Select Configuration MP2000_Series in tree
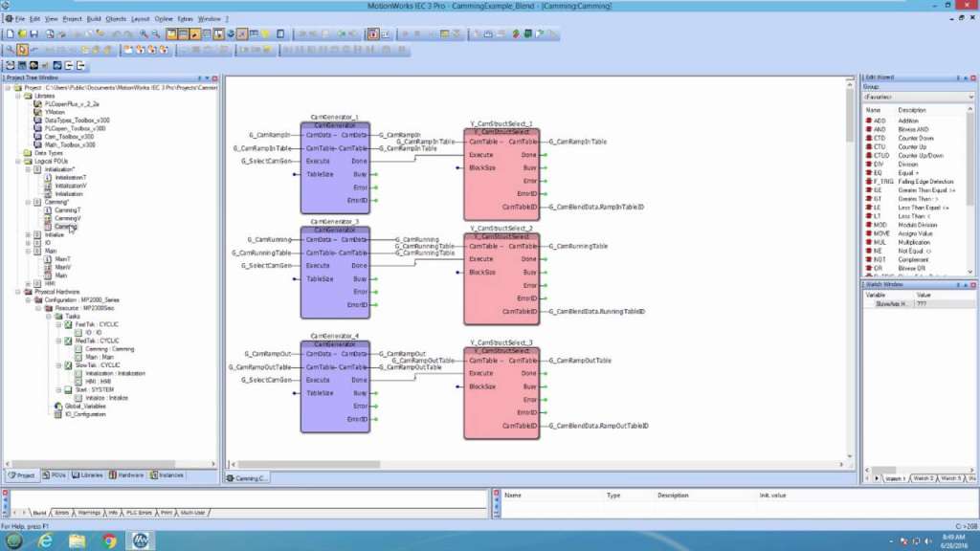 tap(81, 299)
